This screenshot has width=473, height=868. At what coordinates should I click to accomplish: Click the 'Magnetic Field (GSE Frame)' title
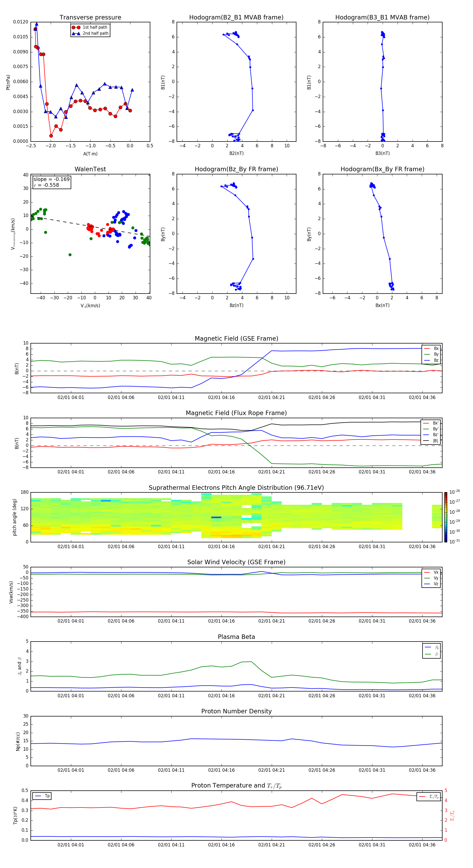pyautogui.click(x=236, y=339)
